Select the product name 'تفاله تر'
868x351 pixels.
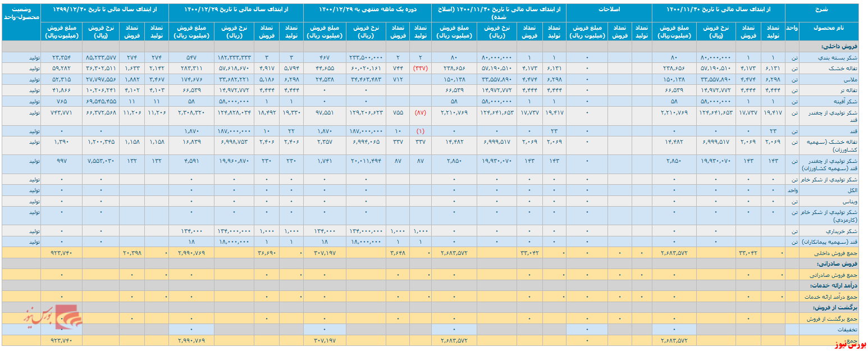tap(848, 89)
